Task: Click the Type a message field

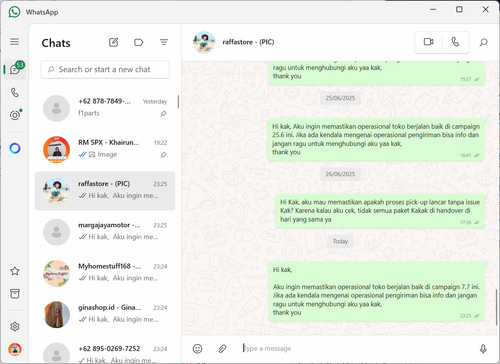Action: click(357, 349)
